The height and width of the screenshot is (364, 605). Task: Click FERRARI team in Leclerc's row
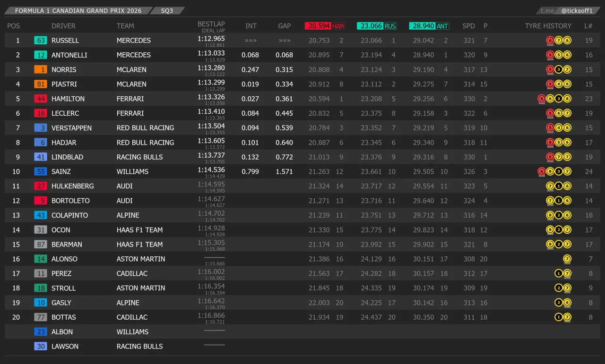click(130, 113)
